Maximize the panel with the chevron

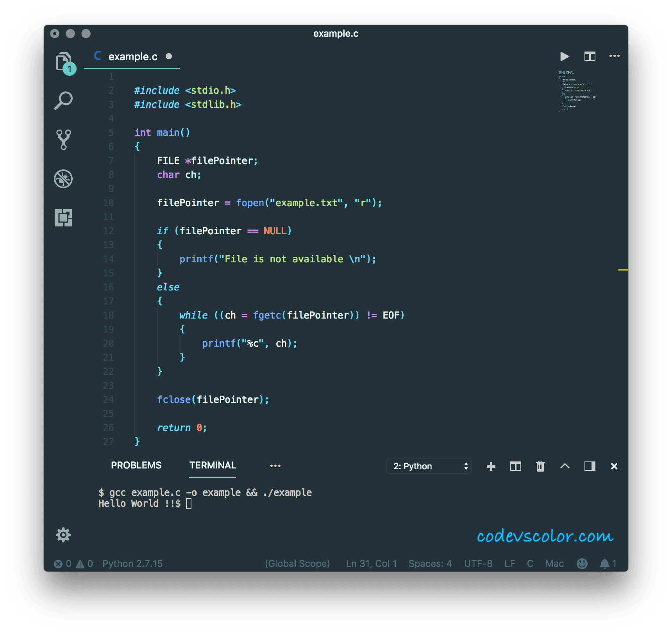tap(565, 466)
